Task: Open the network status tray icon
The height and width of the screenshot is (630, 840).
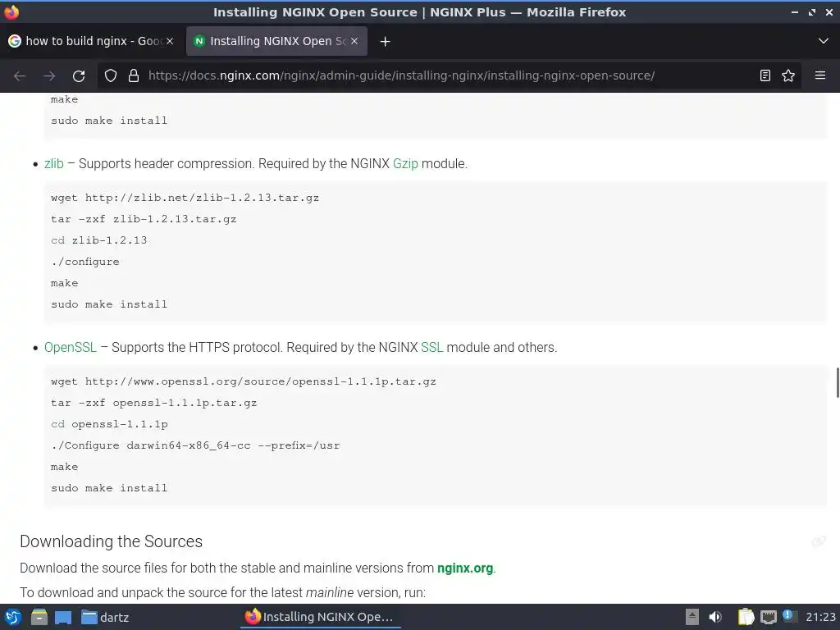Action: pyautogui.click(x=768, y=618)
